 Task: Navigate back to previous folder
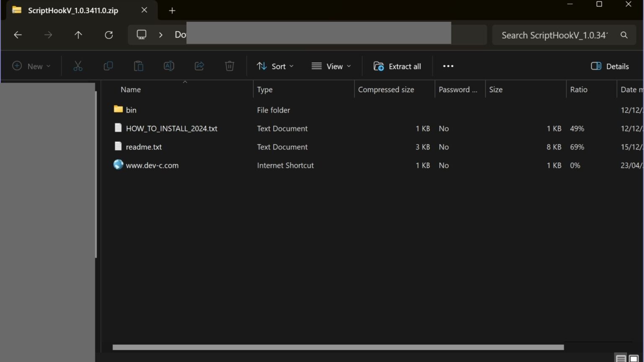click(18, 35)
